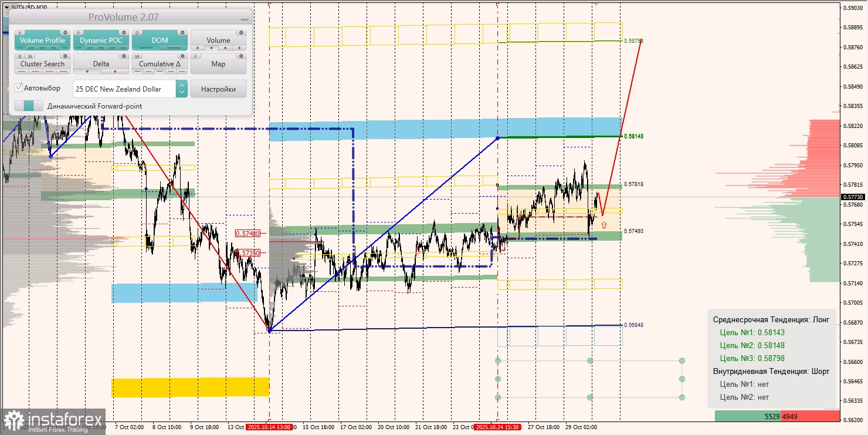Open the DOM settings gear
Image resolution: width=868 pixels, height=435 pixels.
tap(182, 33)
